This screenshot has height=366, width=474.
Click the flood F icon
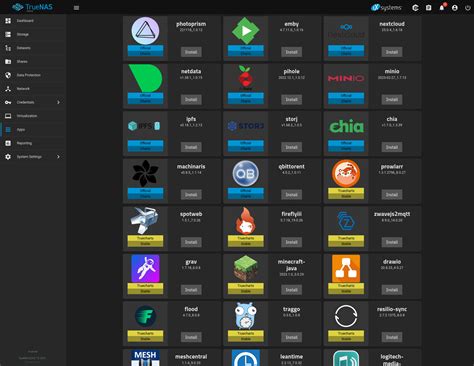(x=145, y=316)
